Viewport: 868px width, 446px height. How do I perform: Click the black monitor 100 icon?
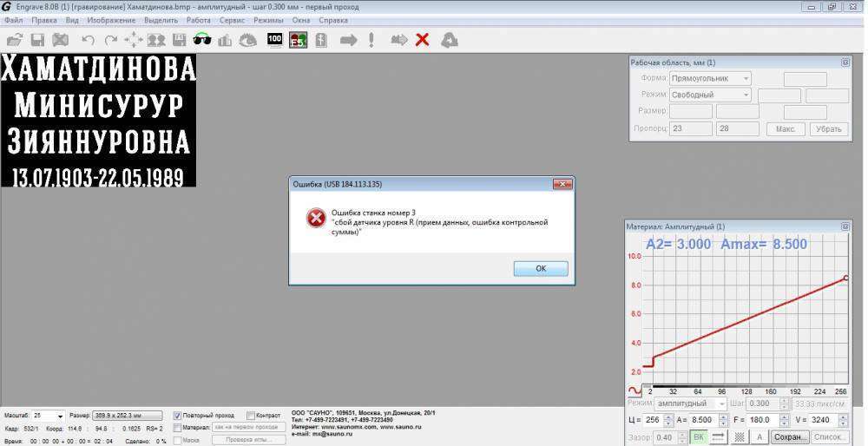(x=274, y=40)
